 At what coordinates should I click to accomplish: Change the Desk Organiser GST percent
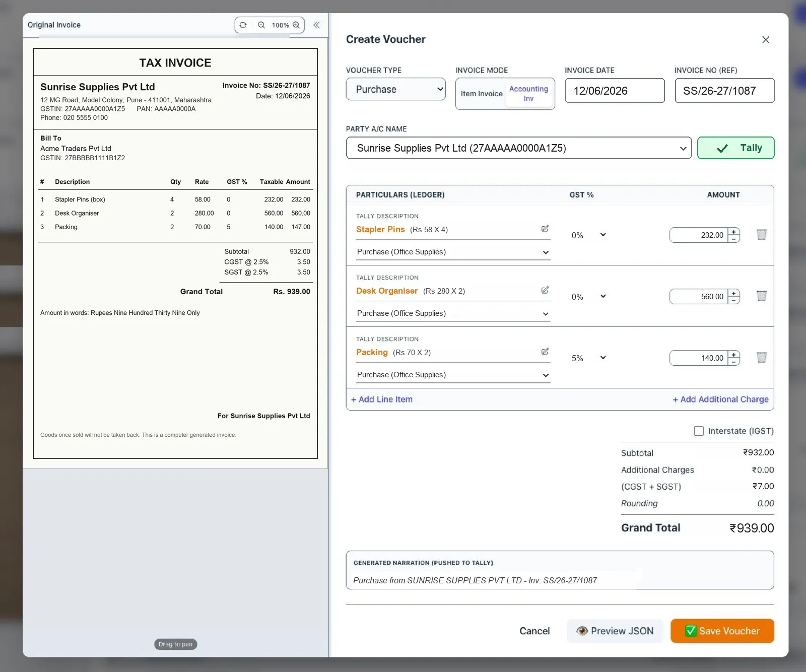[x=588, y=297]
